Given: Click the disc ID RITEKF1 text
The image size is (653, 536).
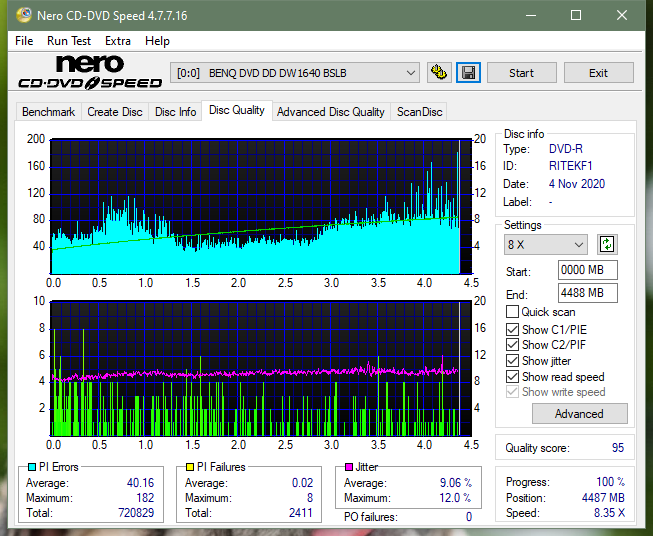Looking at the screenshot, I should point(571,166).
